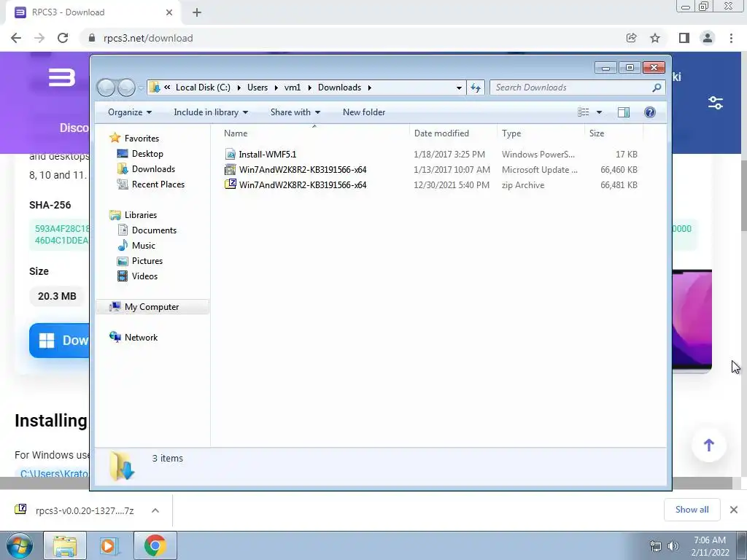The height and width of the screenshot is (560, 747).
Task: Open Desktop under Favorites
Action: click(147, 154)
